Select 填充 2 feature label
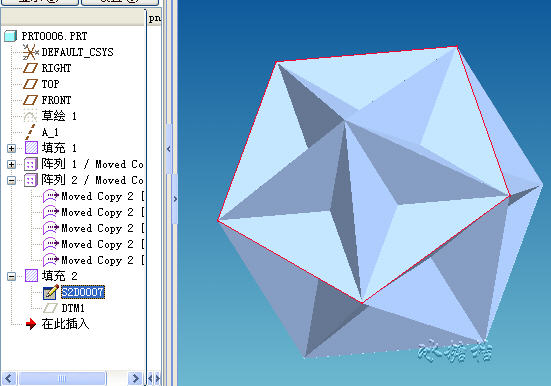 click(x=59, y=276)
